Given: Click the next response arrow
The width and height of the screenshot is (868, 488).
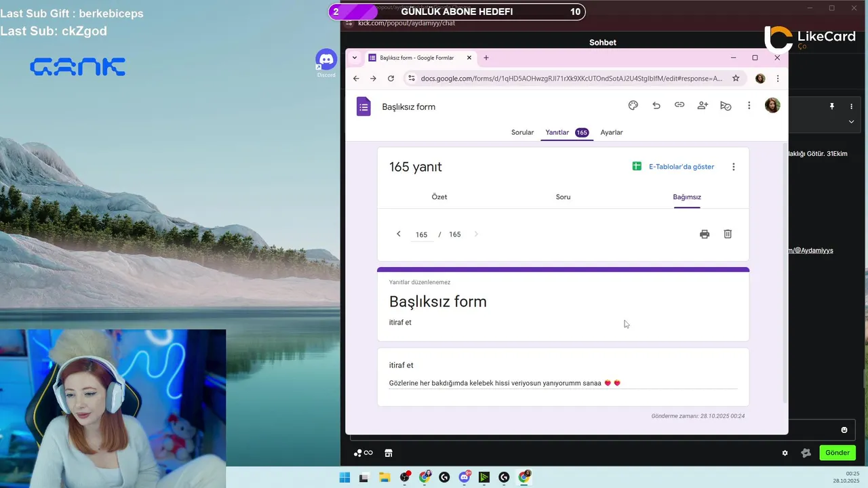Looking at the screenshot, I should click(476, 234).
